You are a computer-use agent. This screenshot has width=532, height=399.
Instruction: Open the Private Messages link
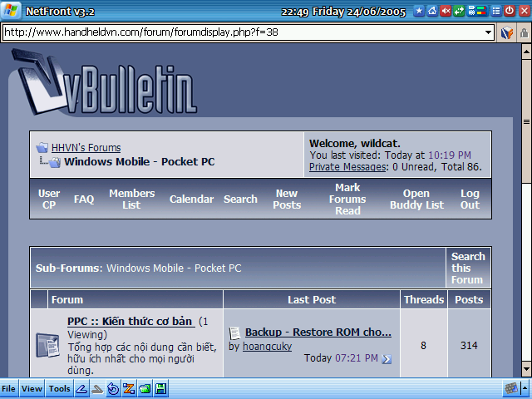pos(347,167)
